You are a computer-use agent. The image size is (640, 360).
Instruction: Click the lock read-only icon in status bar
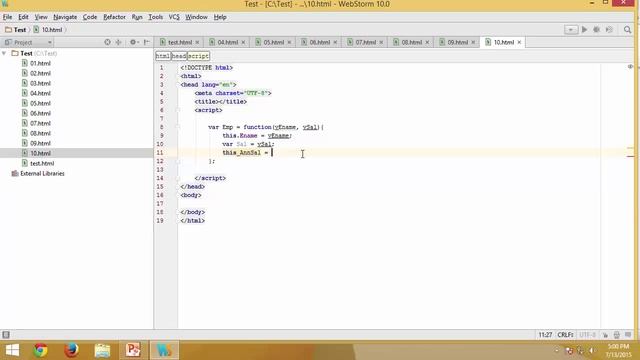tap(606, 335)
